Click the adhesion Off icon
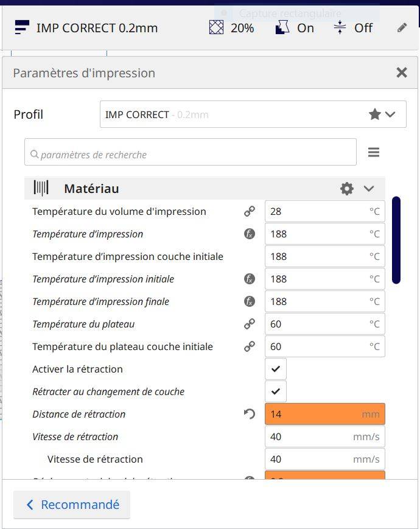 coord(340,27)
